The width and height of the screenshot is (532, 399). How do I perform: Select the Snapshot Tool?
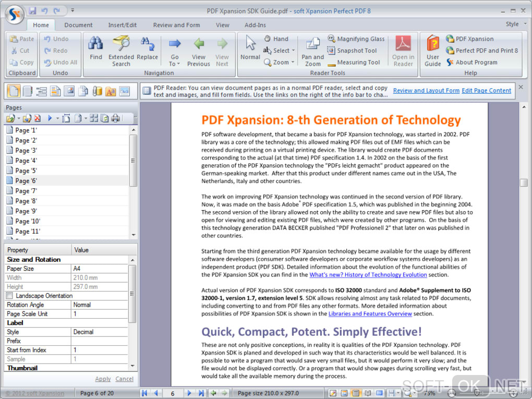[352, 51]
